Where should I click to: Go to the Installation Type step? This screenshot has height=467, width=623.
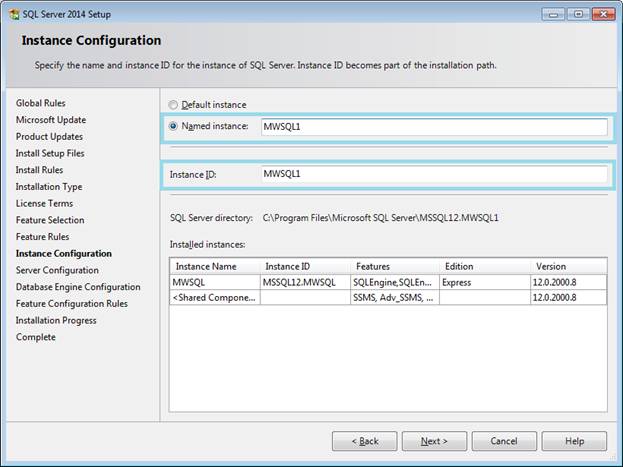(49, 186)
